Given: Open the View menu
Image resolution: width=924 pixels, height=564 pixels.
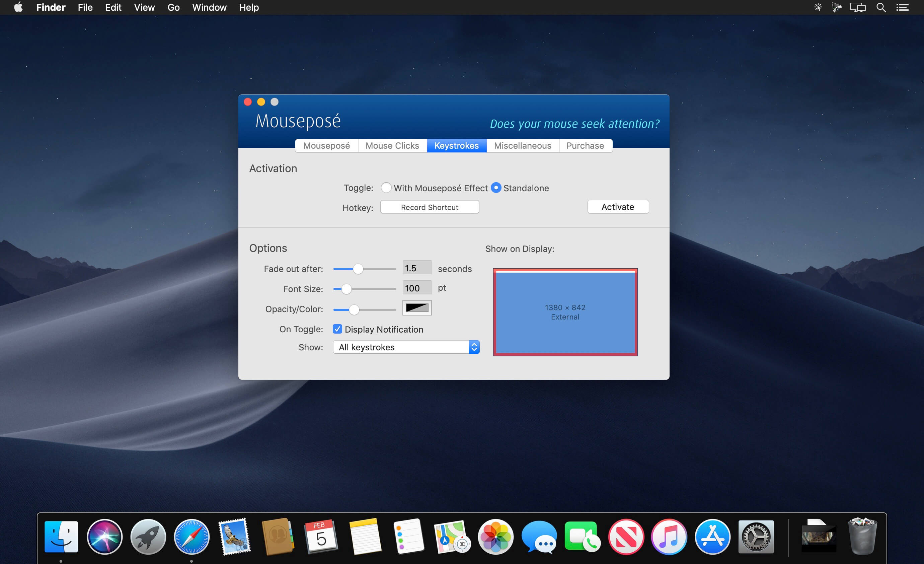Looking at the screenshot, I should point(144,7).
